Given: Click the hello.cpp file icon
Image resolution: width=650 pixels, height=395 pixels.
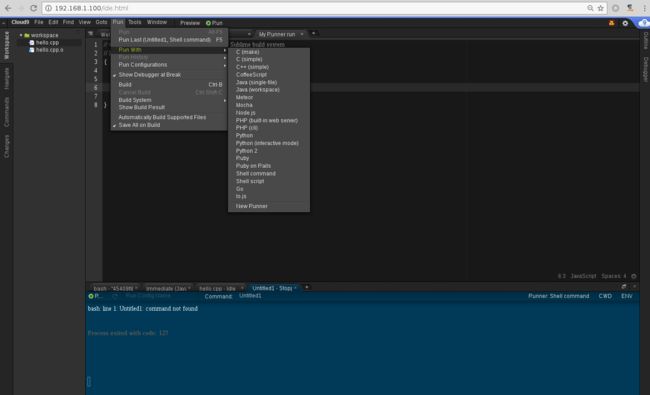Looking at the screenshot, I should pos(32,42).
